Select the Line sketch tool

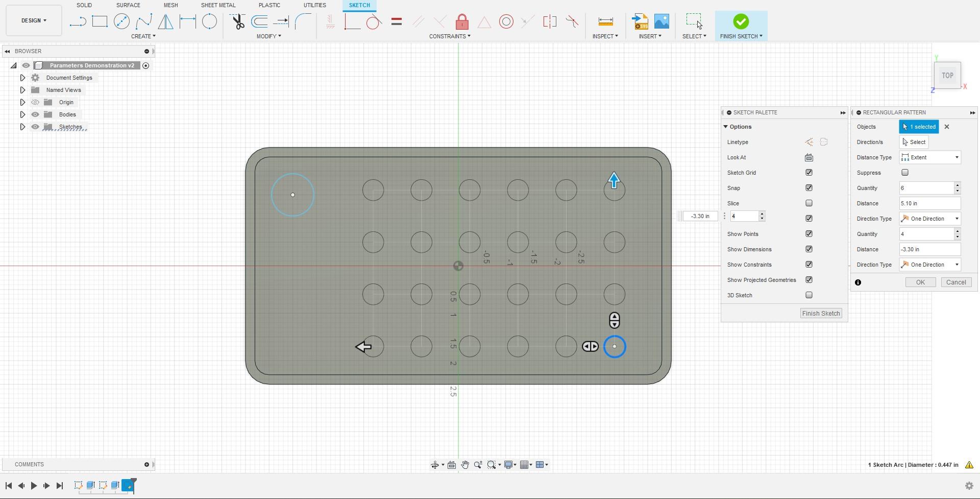point(78,21)
